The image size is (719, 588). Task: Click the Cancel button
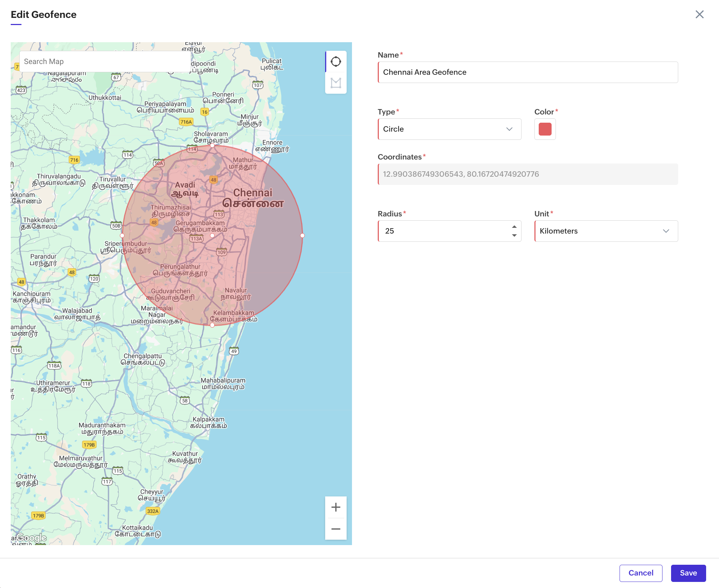(641, 573)
